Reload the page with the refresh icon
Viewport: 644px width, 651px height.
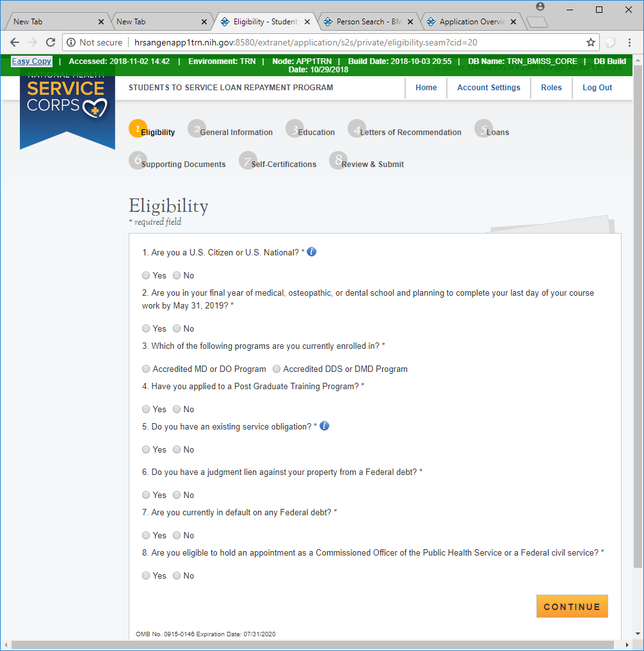pyautogui.click(x=51, y=42)
